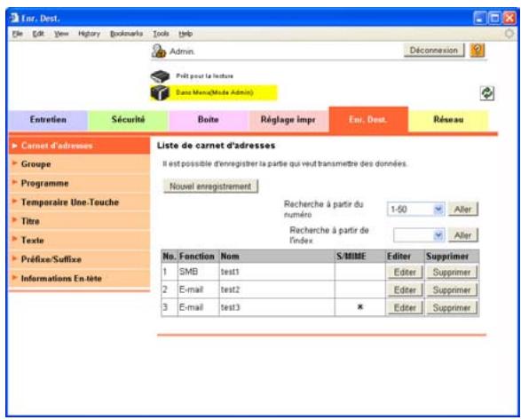Click the E-mail cell in test2 row
Viewport: 521px width, 420px height.
coord(198,289)
